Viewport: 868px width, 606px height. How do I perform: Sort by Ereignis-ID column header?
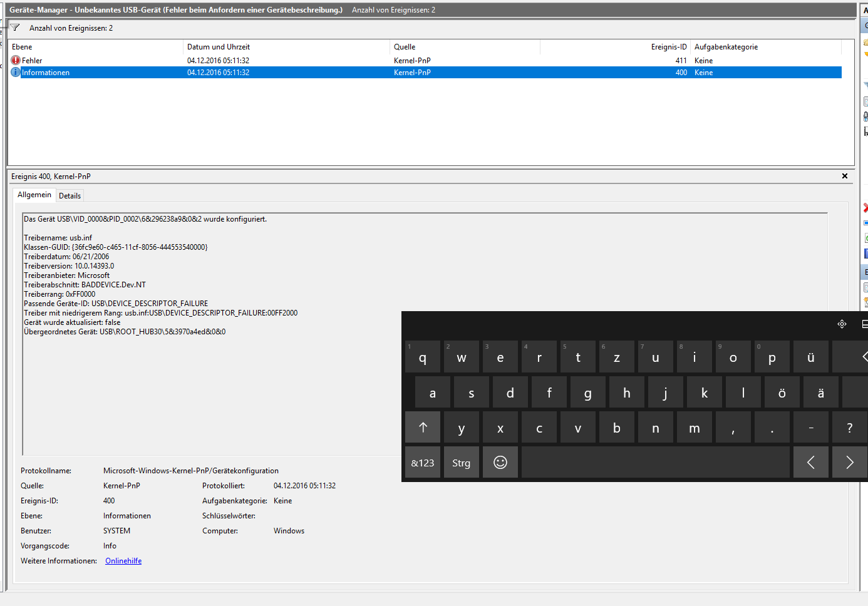(615, 47)
